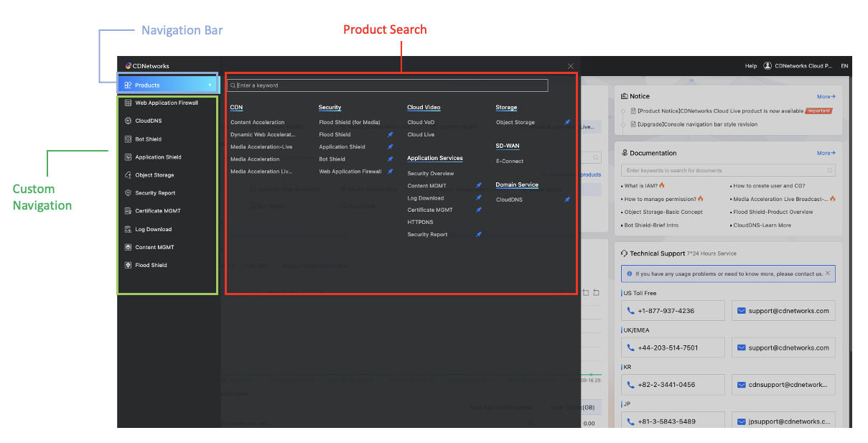The image size is (868, 443).
Task: Unpin Object Storage under Storage
Action: (x=566, y=122)
